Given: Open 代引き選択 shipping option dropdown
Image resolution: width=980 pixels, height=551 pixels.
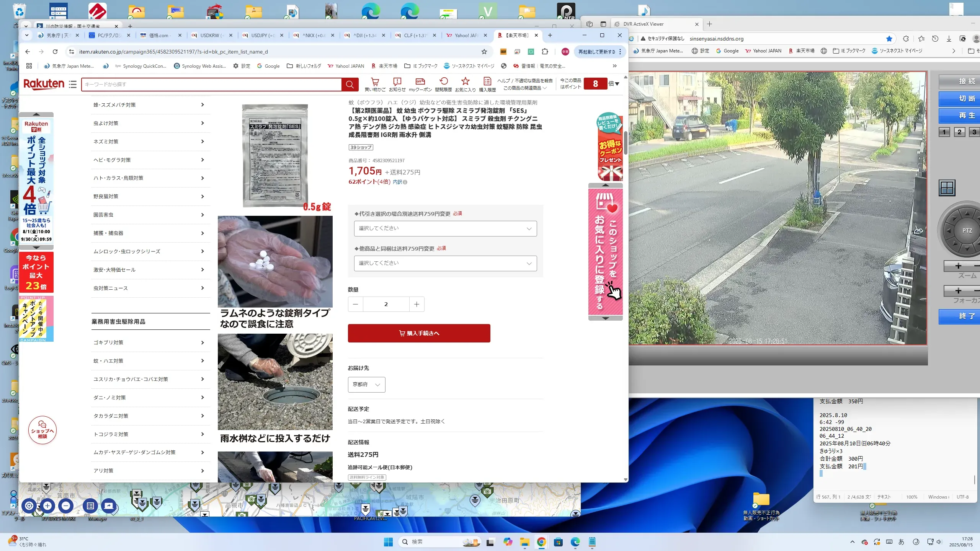Looking at the screenshot, I should pos(445,228).
